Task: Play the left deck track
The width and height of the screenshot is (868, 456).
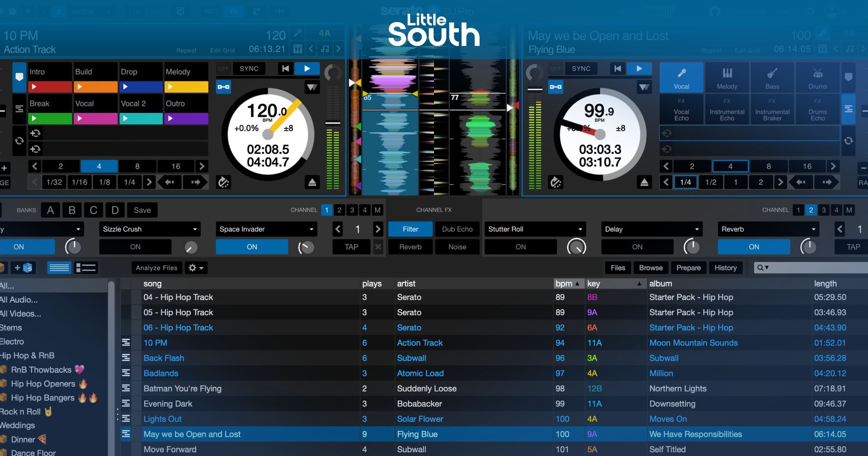Action: coord(307,69)
